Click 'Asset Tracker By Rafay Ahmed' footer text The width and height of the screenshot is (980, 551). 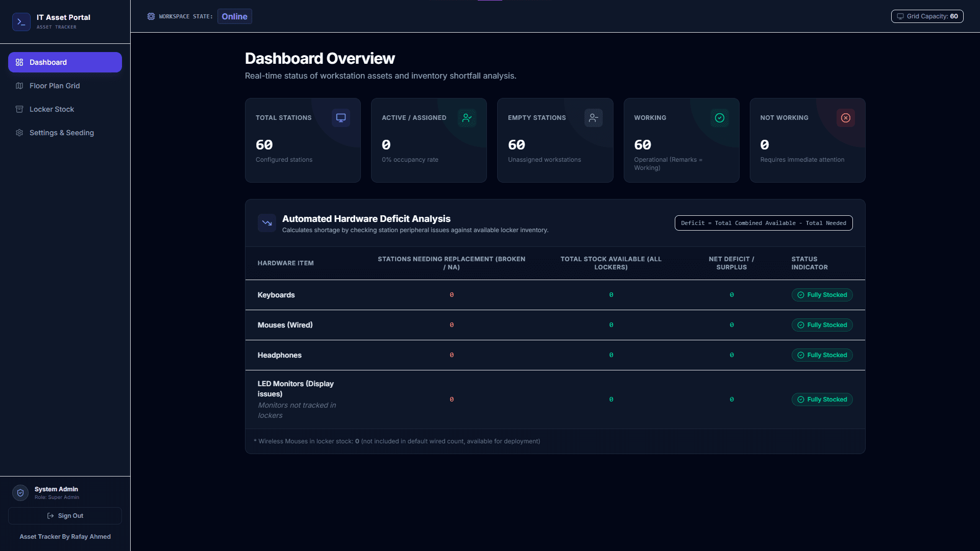point(65,537)
